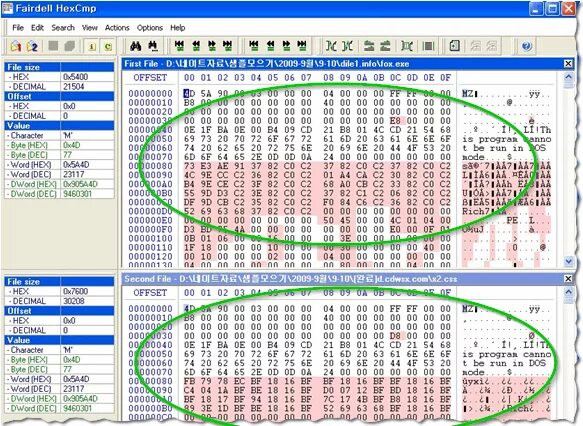
Task: Open the Search menu
Action: point(63,28)
